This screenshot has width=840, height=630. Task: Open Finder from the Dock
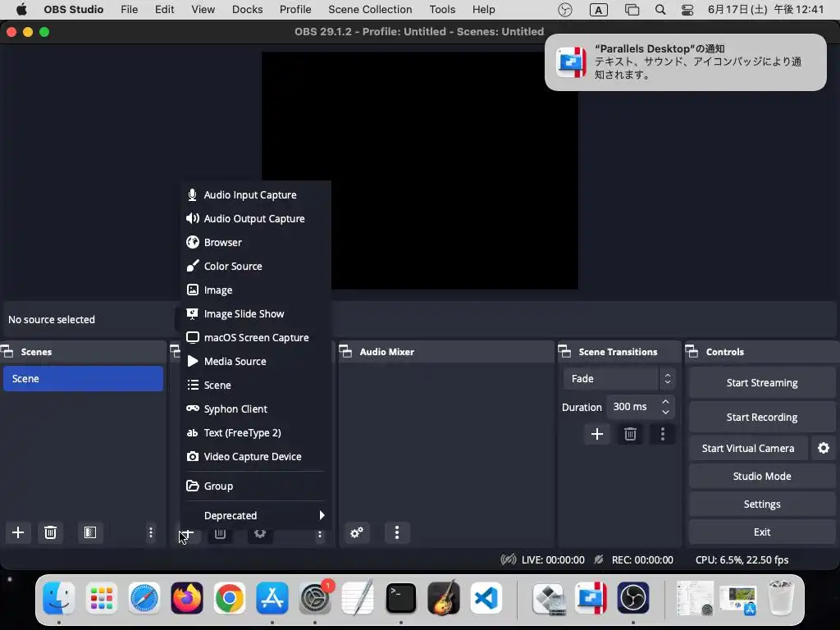coord(58,598)
